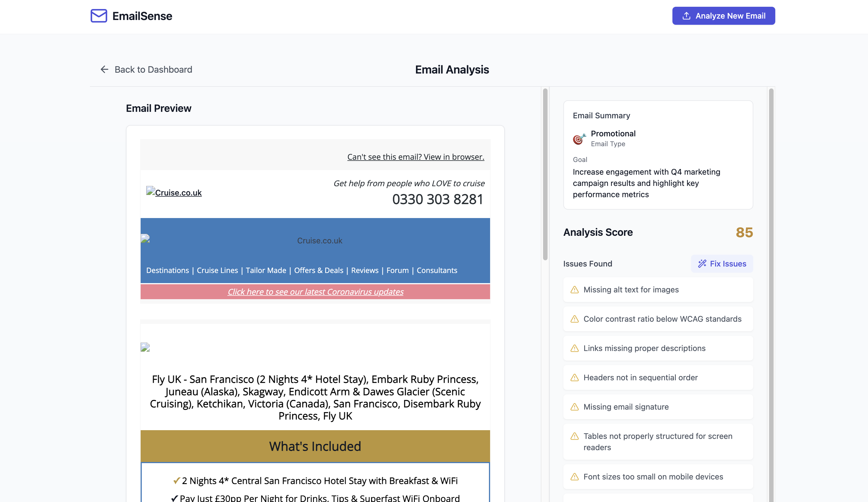This screenshot has height=502, width=868.
Task: Click broken image above the itinerary text
Action: click(145, 347)
